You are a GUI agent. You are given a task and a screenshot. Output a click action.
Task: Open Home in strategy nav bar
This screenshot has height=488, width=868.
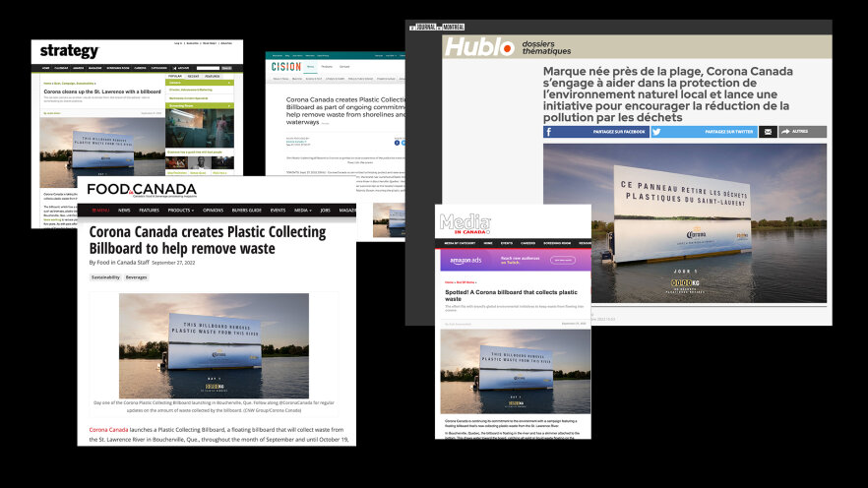(46, 68)
